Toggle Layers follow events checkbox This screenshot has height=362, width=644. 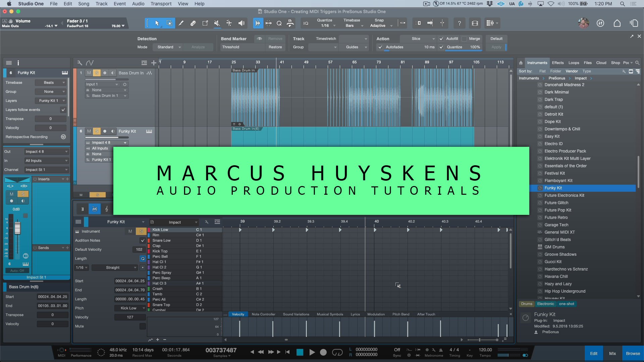pyautogui.click(x=63, y=110)
